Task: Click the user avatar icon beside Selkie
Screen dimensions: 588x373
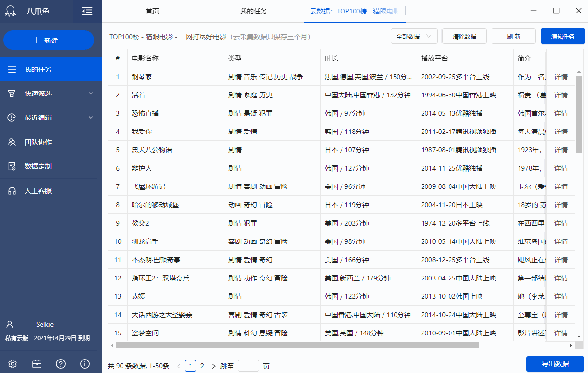Action: 10,324
